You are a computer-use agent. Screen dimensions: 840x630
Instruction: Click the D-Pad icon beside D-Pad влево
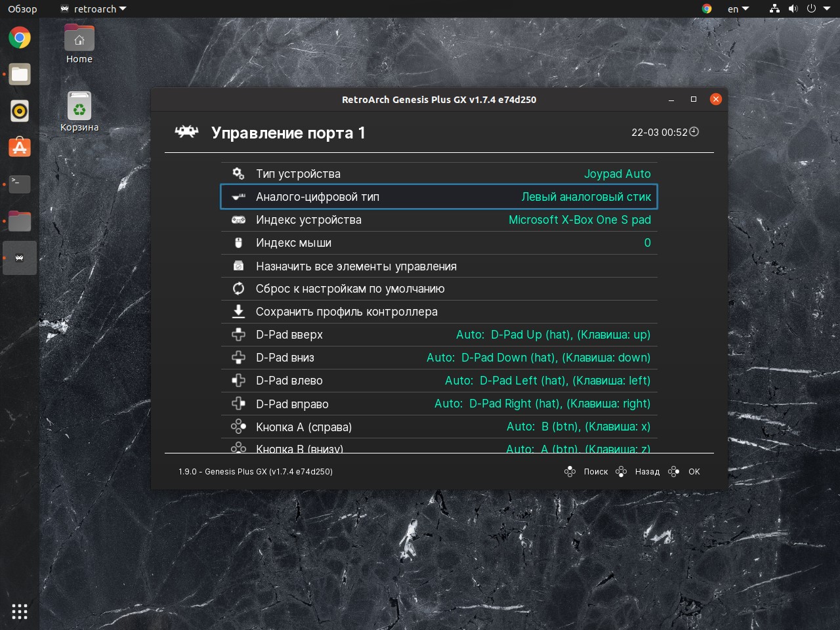(x=238, y=381)
